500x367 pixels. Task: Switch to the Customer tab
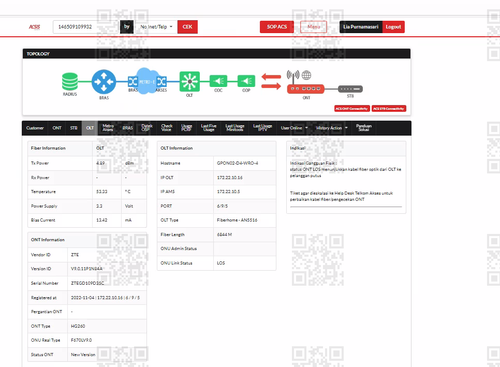[x=35, y=128]
